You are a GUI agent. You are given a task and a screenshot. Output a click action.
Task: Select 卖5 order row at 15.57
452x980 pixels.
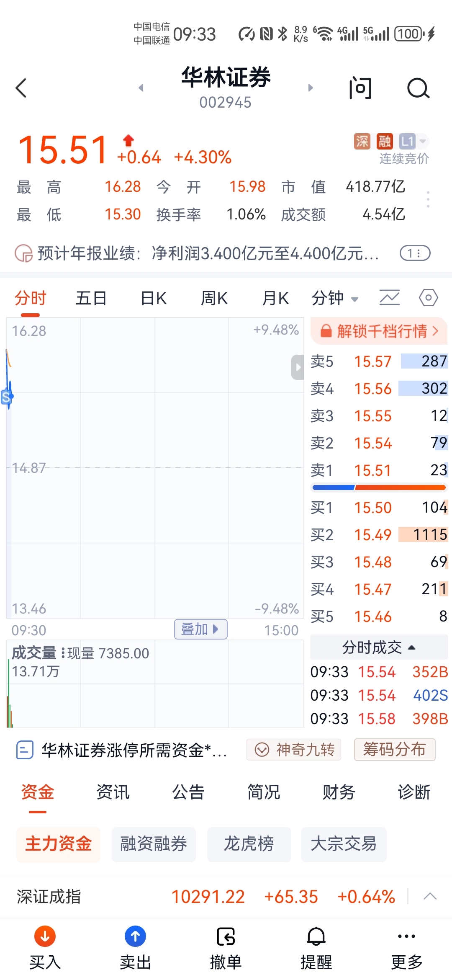pyautogui.click(x=379, y=361)
